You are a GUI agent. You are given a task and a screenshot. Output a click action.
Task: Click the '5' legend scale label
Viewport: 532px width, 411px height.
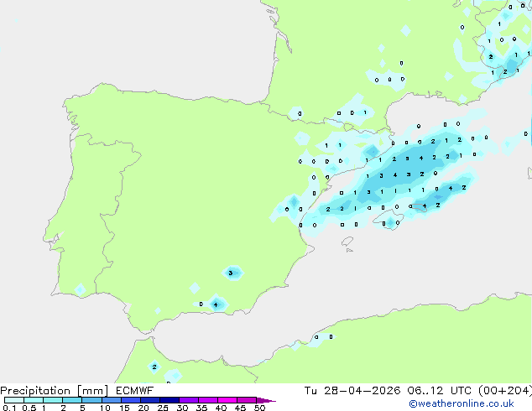pyautogui.click(x=82, y=408)
